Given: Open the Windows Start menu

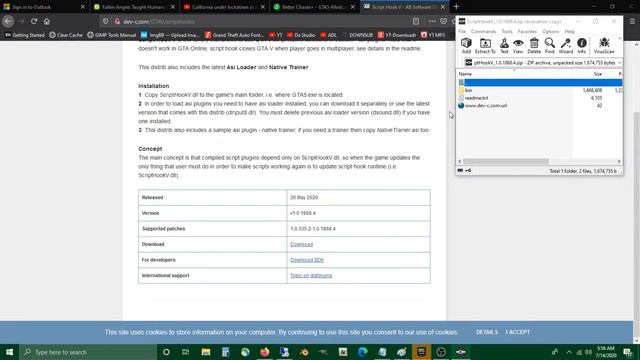Looking at the screenshot, I should 9,352.
